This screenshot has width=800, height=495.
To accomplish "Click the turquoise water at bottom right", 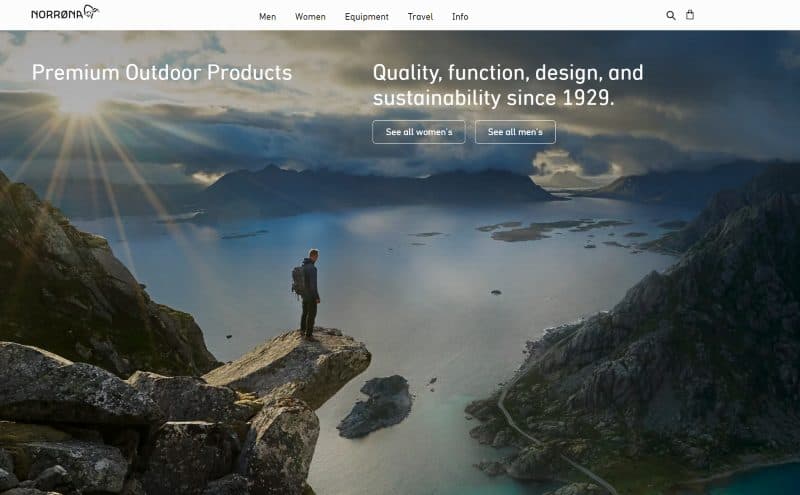I will click(756, 481).
